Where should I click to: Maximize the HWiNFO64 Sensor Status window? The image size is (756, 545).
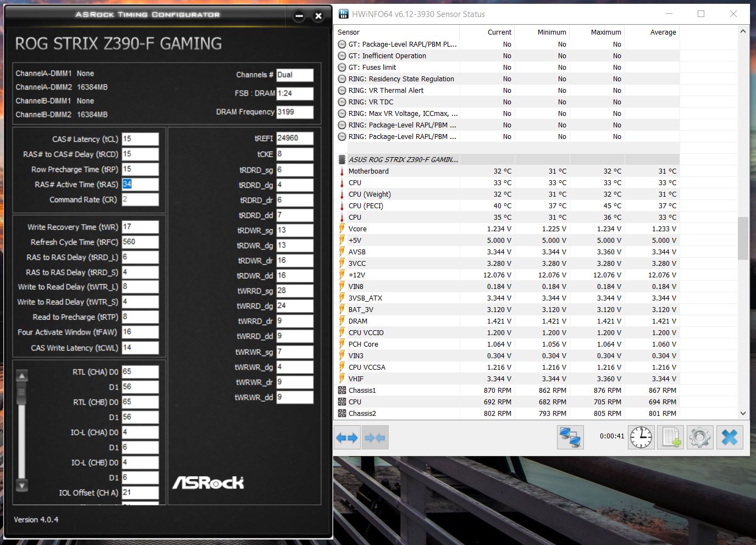[x=701, y=14]
